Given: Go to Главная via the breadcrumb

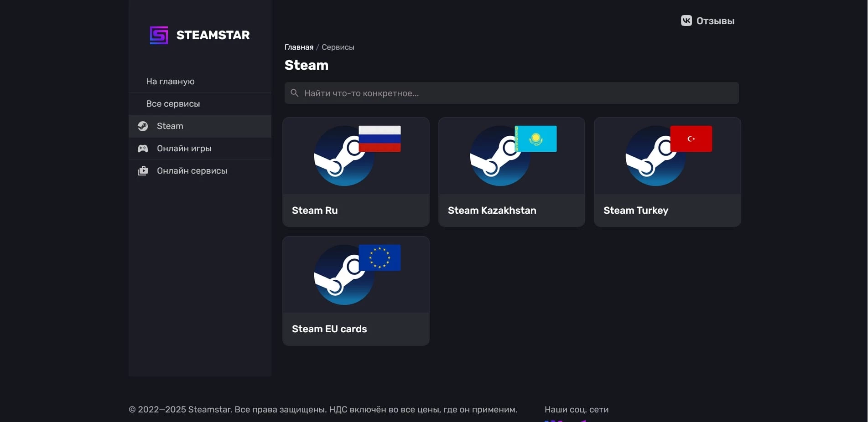Looking at the screenshot, I should coord(299,47).
